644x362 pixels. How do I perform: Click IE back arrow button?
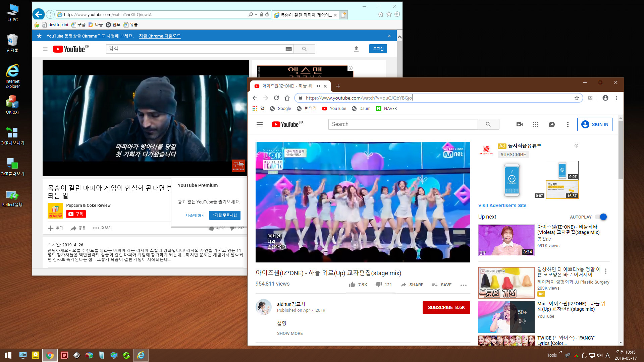[39, 14]
